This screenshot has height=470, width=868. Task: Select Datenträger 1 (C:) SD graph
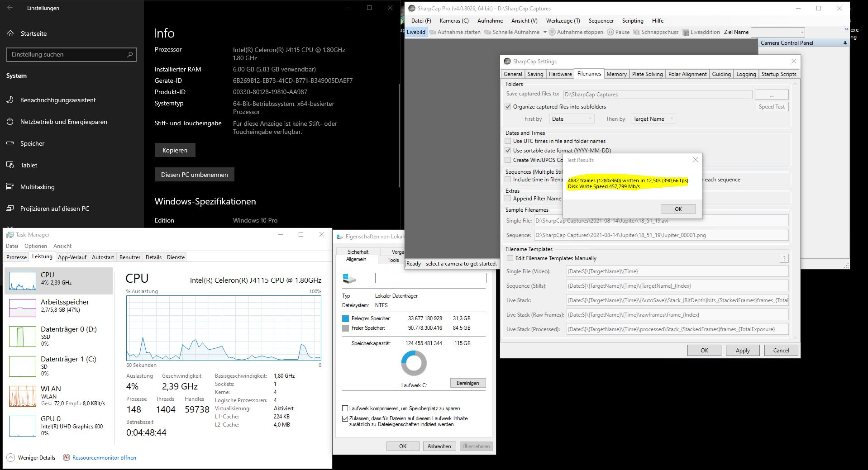[23, 366]
